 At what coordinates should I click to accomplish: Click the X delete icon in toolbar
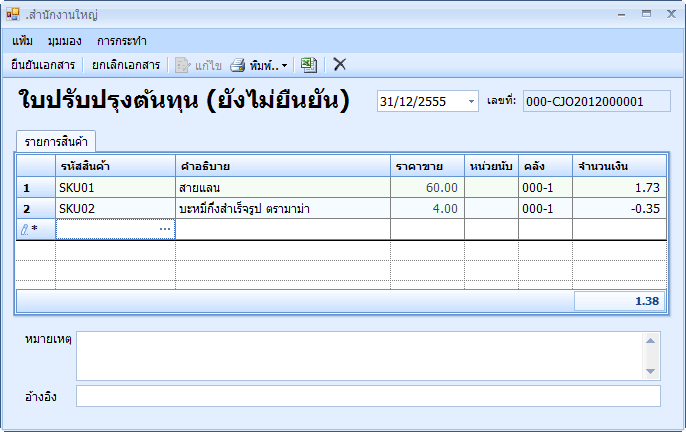(340, 65)
